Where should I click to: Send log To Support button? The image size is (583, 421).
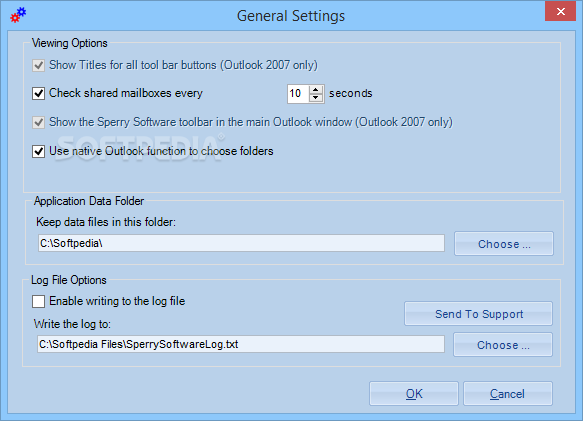coord(479,314)
